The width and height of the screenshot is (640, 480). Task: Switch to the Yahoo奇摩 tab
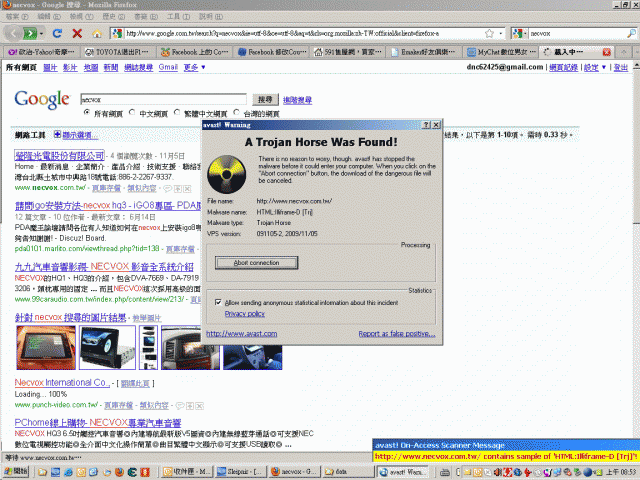point(41,52)
